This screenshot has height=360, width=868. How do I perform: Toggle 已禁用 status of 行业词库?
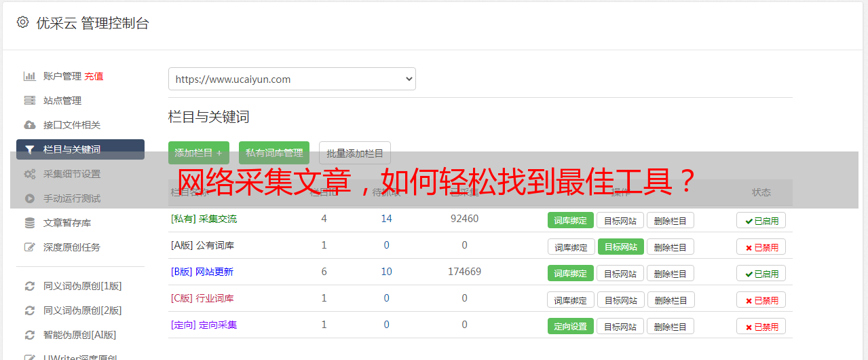point(761,300)
